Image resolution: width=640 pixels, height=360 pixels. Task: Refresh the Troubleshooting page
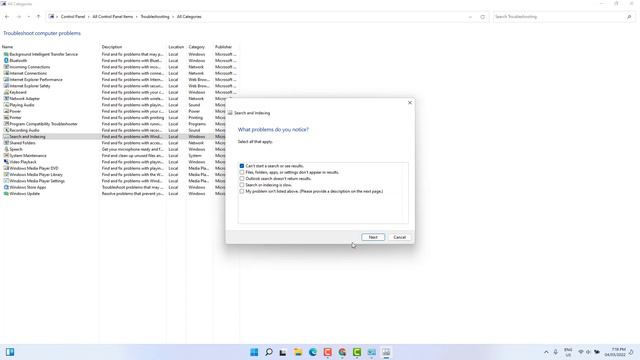point(482,17)
